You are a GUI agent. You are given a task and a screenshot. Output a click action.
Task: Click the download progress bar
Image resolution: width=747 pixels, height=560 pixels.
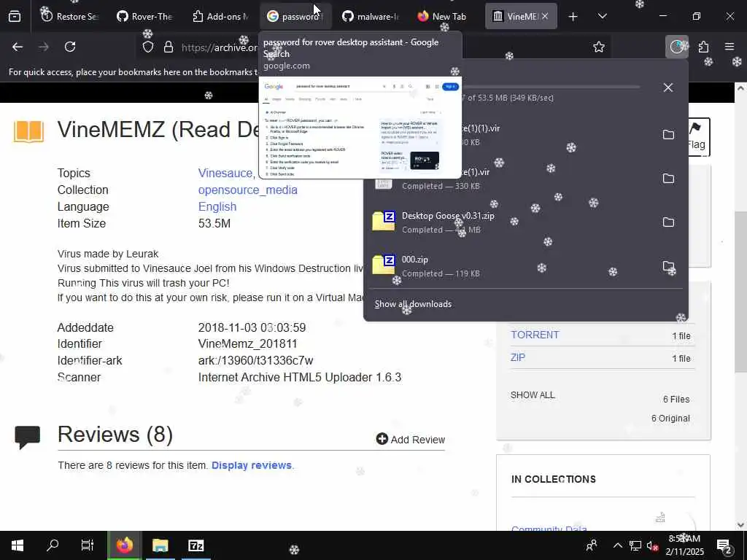pyautogui.click(x=550, y=87)
